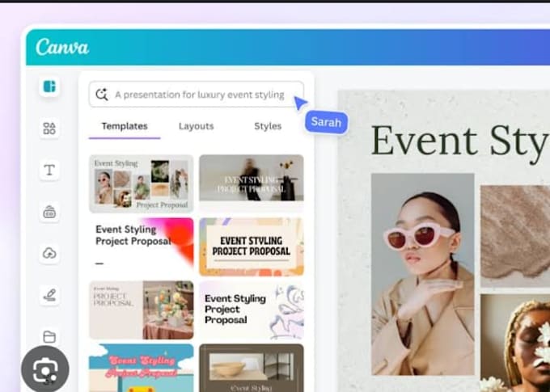Click the Canva logo

pos(62,47)
